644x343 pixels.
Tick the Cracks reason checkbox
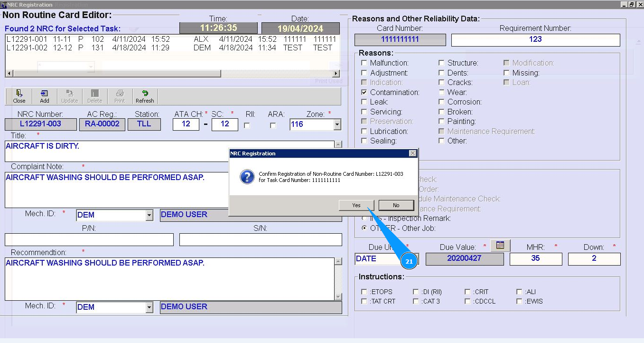[x=442, y=82]
